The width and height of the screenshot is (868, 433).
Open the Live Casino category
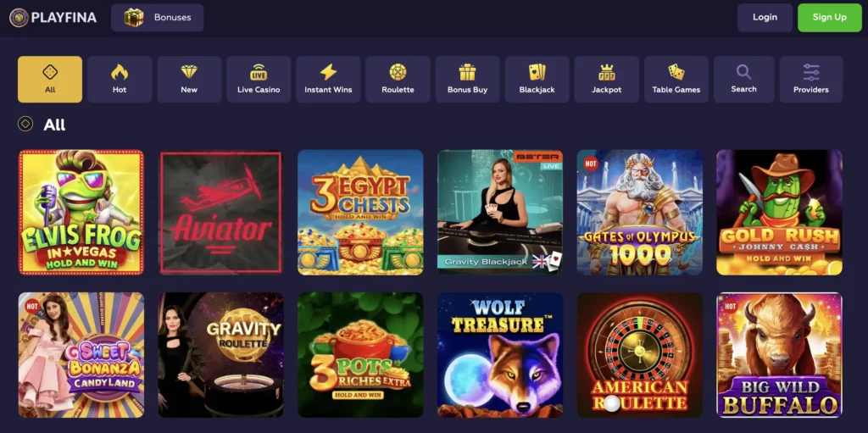[259, 79]
